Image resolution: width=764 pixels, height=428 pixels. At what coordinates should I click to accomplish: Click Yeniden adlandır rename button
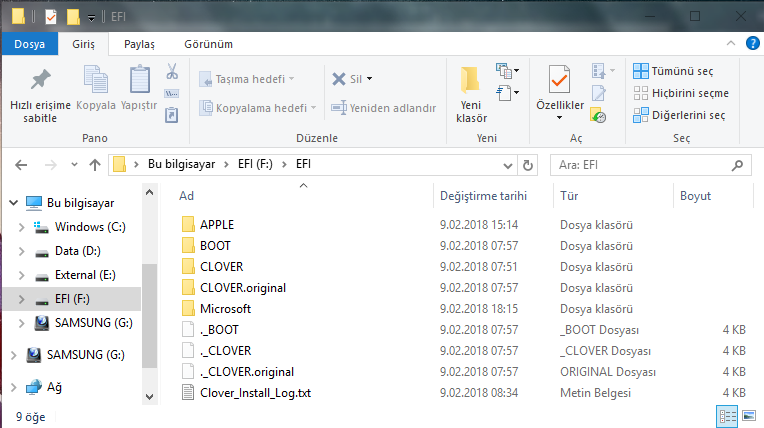(x=383, y=108)
